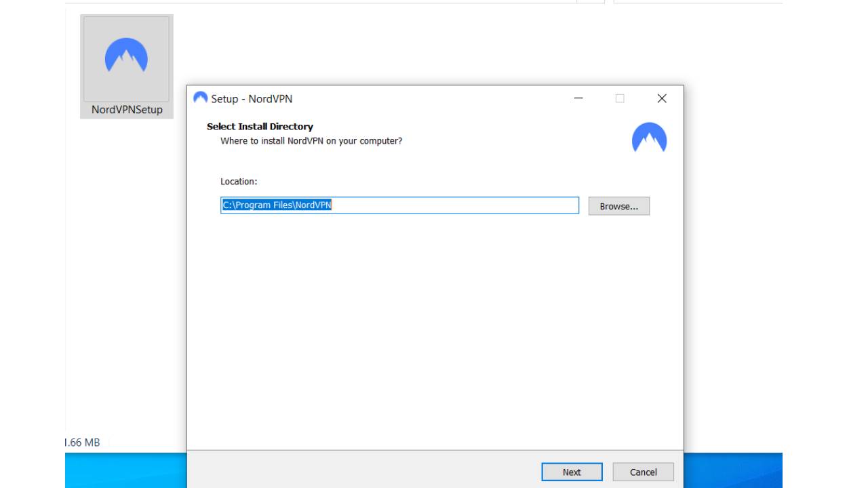Image resolution: width=868 pixels, height=488 pixels.
Task: Click the NordVPN logo beside Select Install Directory
Action: (649, 138)
